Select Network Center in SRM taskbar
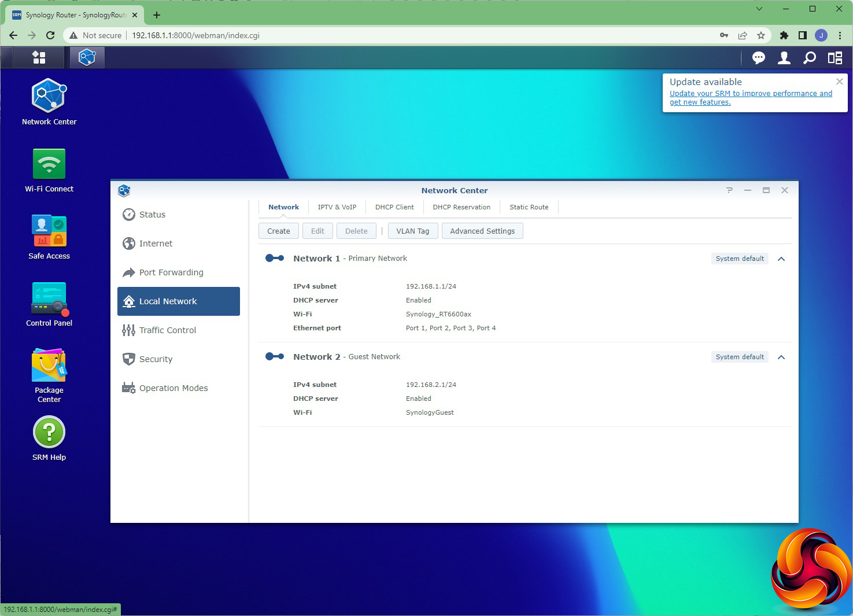The width and height of the screenshot is (853, 616). click(x=87, y=57)
